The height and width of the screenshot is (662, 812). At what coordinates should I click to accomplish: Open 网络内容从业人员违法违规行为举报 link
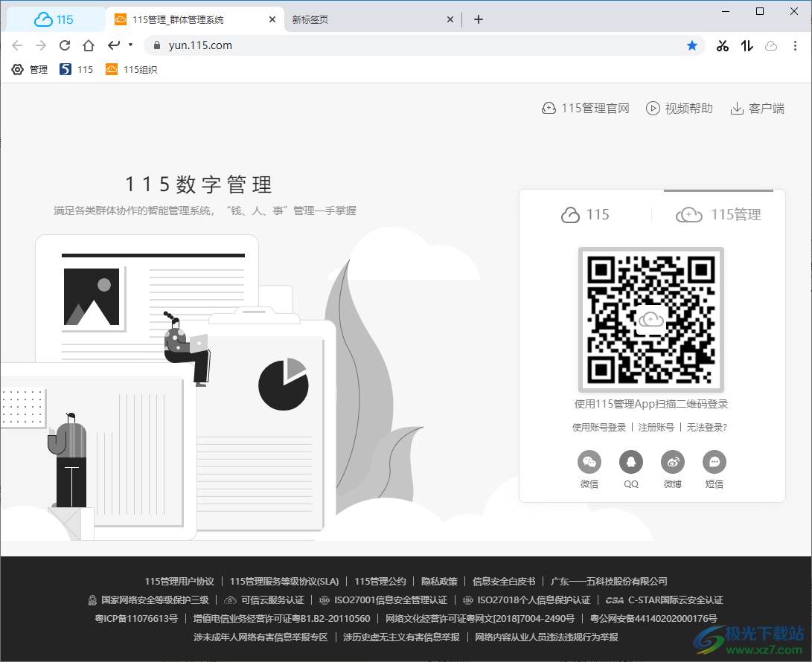click(546, 637)
